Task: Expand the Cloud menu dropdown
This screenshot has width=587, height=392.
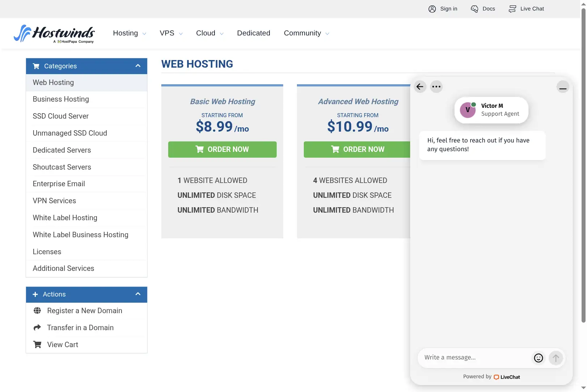Action: 210,33
